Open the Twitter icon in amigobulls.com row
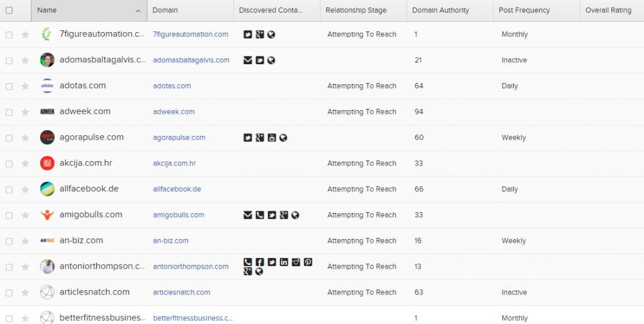644x324 pixels. (x=272, y=215)
